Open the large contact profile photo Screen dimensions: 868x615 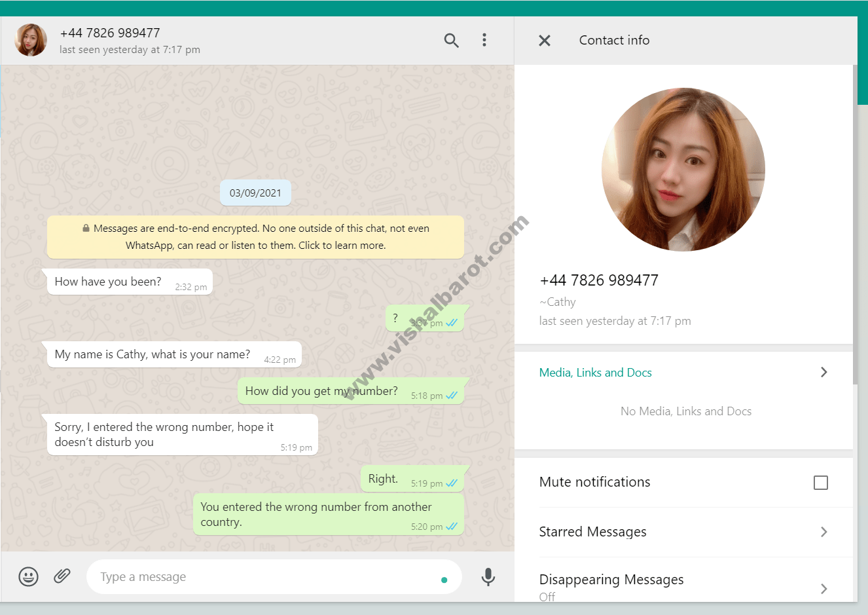pyautogui.click(x=683, y=170)
